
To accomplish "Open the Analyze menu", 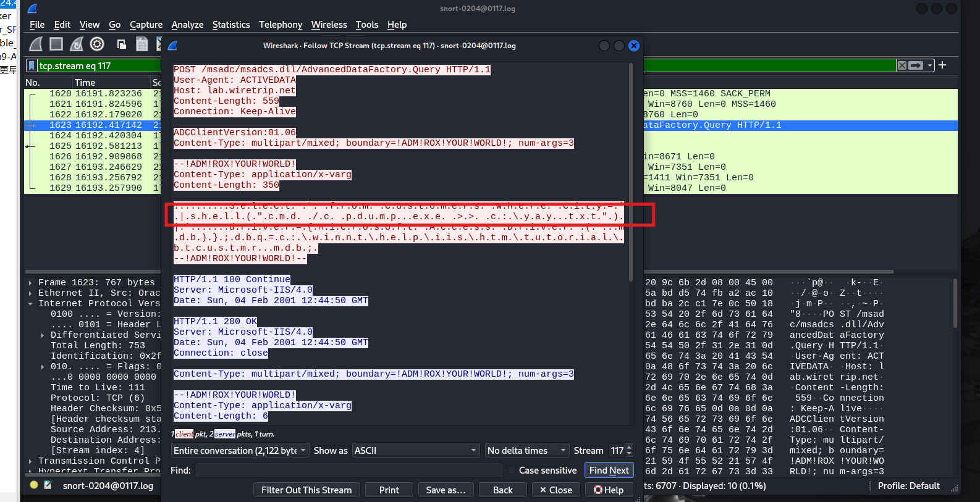I will tap(187, 25).
